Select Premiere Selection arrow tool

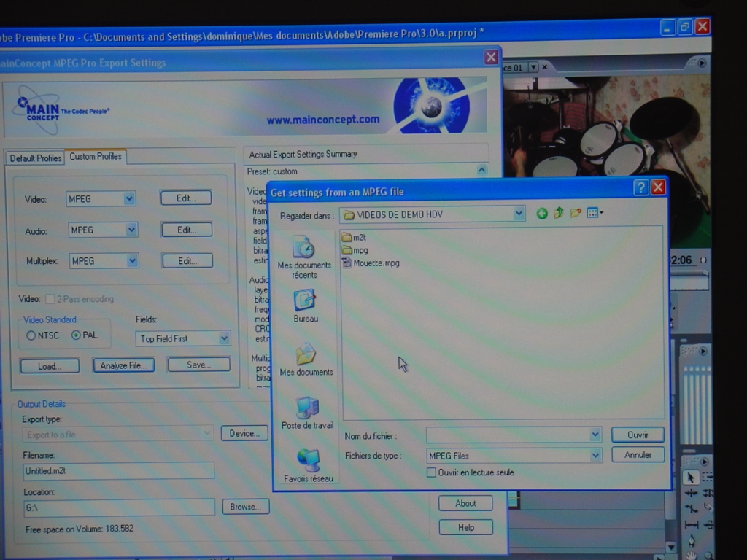690,478
